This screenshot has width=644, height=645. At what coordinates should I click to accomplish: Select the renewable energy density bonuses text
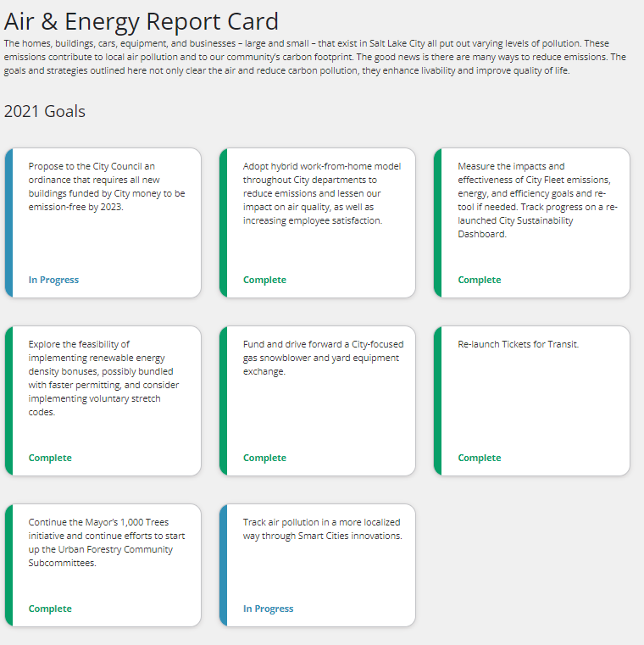103,378
